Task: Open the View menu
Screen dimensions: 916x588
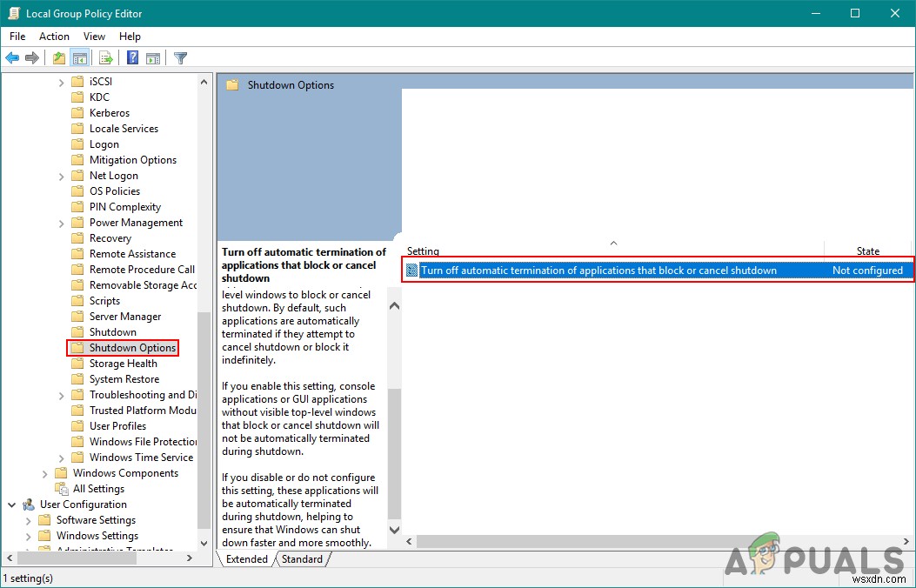Action: tap(94, 37)
